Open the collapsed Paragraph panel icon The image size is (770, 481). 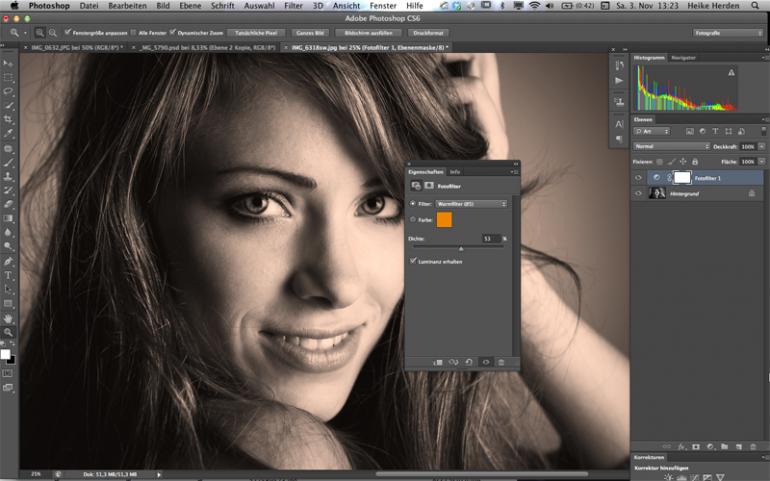619,139
